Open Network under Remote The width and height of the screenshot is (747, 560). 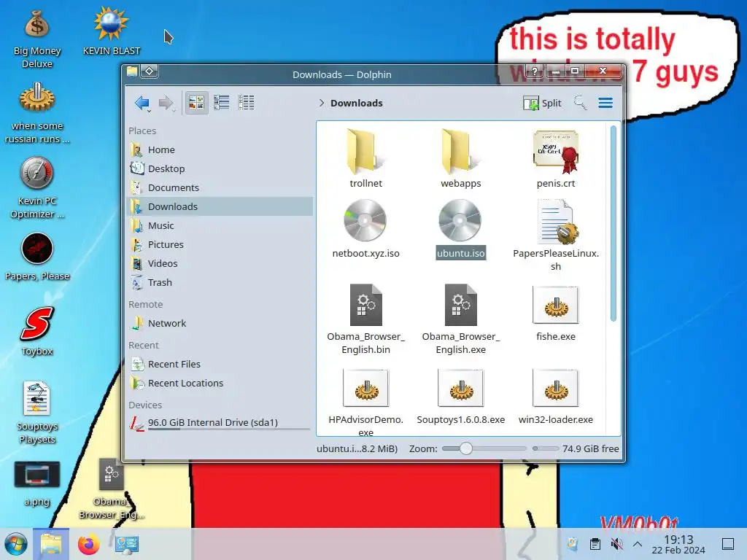pyautogui.click(x=220, y=323)
